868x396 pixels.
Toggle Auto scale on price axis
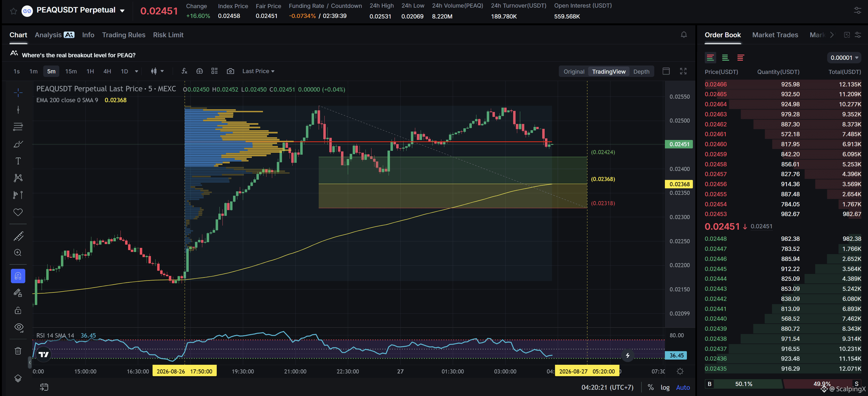pyautogui.click(x=683, y=387)
